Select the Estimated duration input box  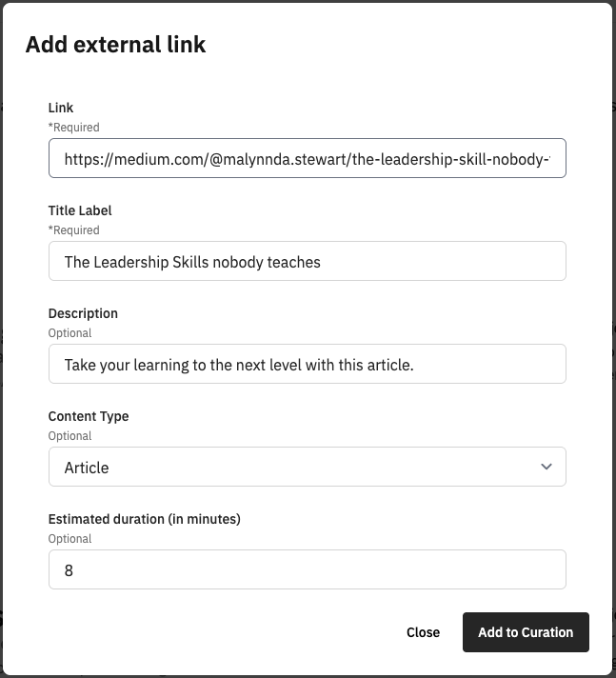[307, 570]
